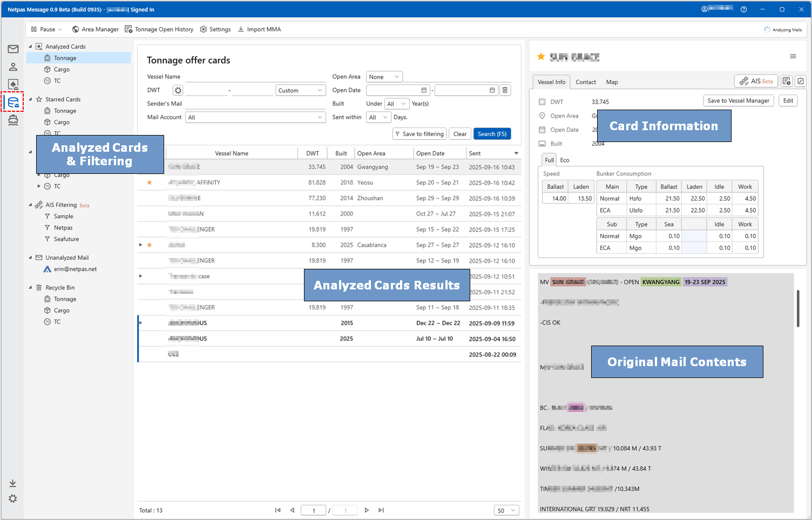This screenshot has height=520, width=812.
Task: Switch to the Eco consumption tab
Action: (x=565, y=160)
